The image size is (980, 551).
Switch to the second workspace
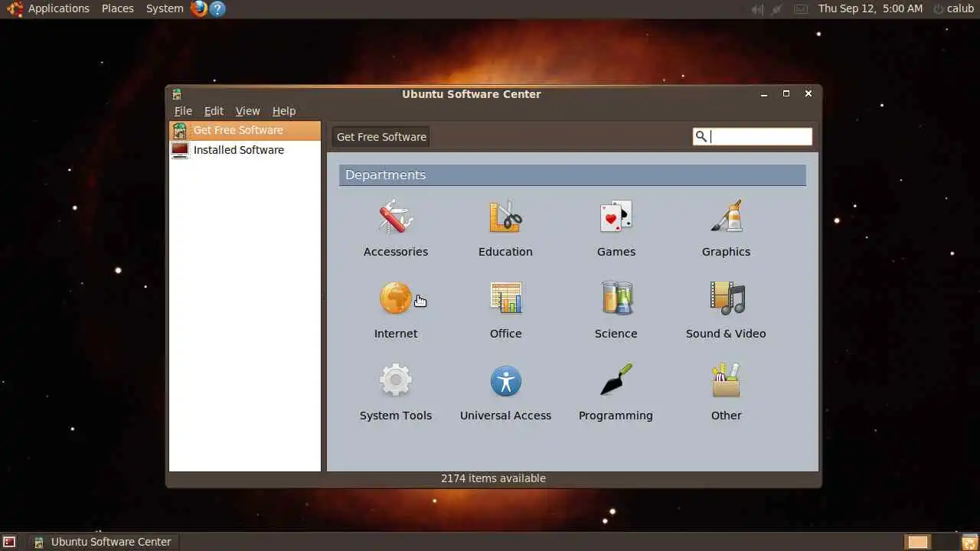944,542
